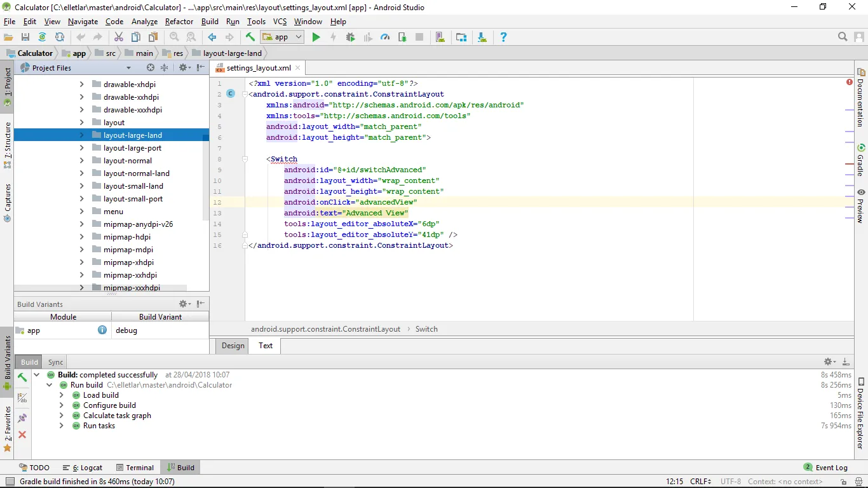Click the magnifier search everywhere icon

point(843,37)
